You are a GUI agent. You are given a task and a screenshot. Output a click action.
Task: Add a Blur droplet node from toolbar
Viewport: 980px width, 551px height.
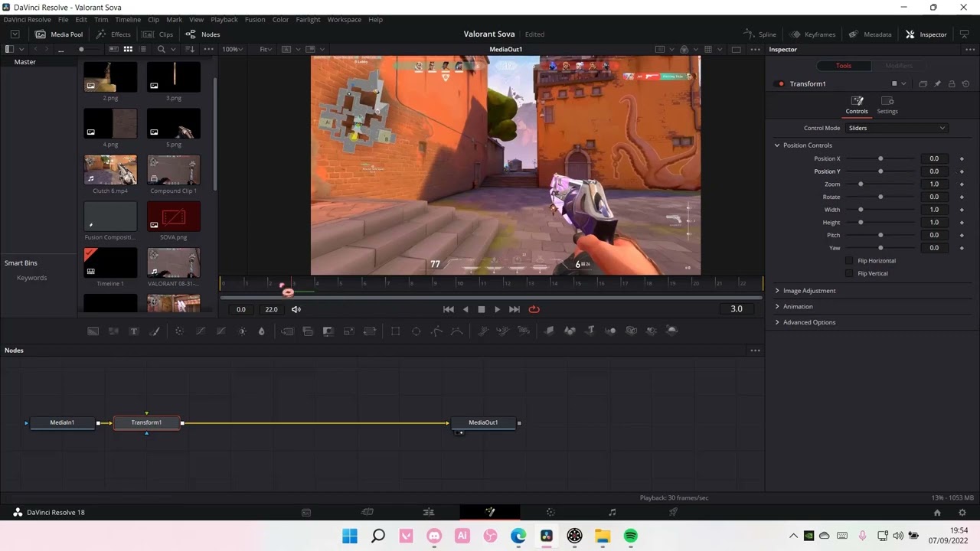pyautogui.click(x=261, y=331)
